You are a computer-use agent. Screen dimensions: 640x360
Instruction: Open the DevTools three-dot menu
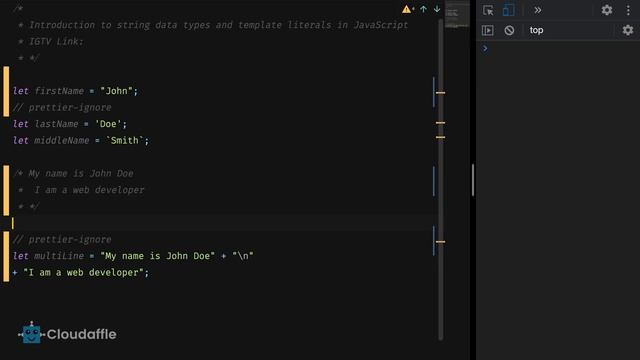(628, 10)
